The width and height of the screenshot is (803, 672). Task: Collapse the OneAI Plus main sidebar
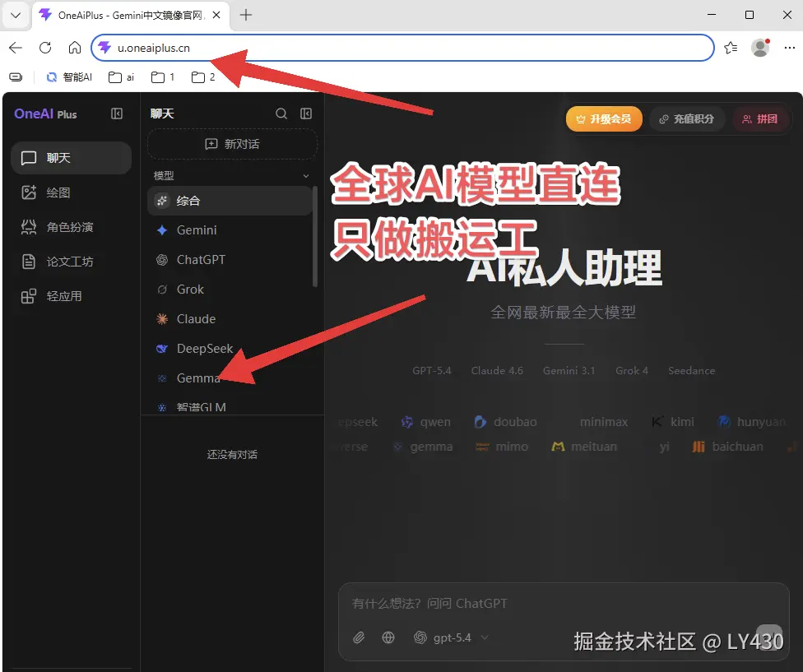click(x=117, y=114)
